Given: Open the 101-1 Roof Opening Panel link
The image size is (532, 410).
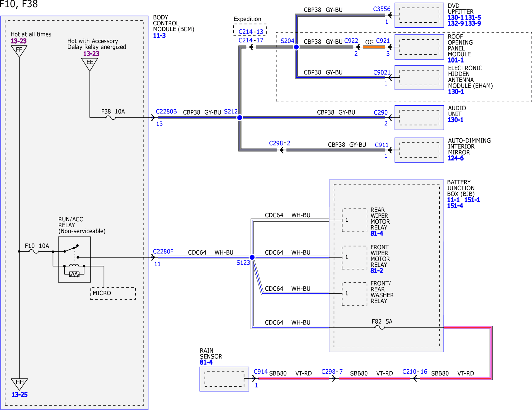Looking at the screenshot, I should tap(456, 60).
